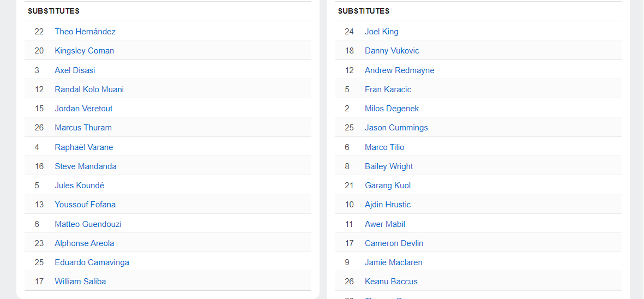Open the Milos Degenek link

pyautogui.click(x=392, y=109)
